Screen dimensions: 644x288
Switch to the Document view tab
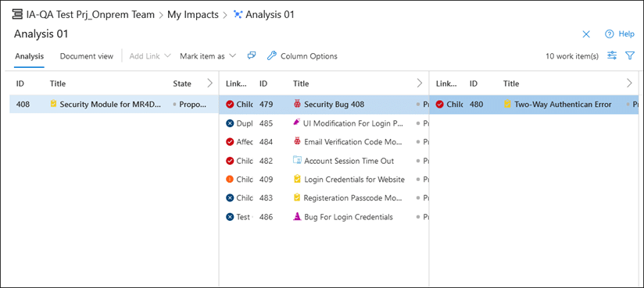[x=87, y=56]
